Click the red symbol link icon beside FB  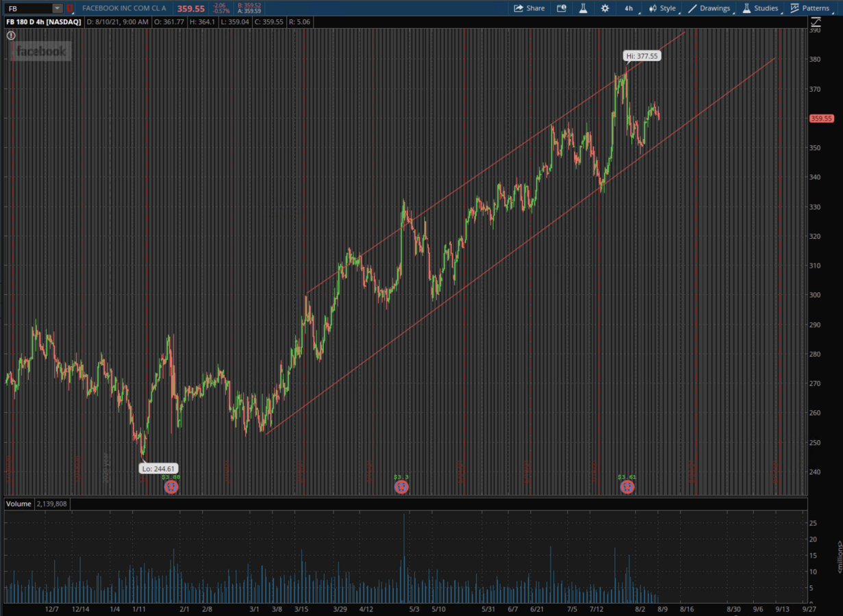click(x=69, y=8)
